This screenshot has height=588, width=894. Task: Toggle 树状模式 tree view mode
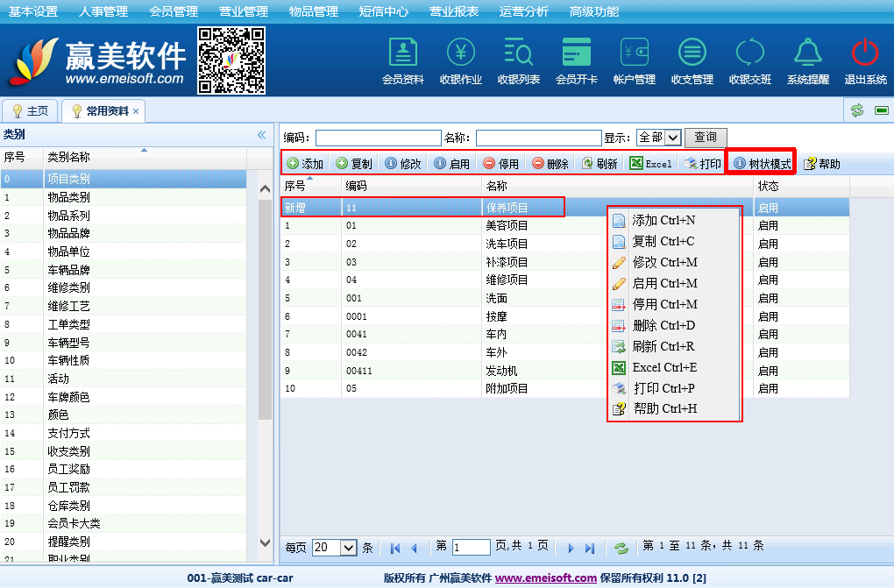[x=762, y=164]
